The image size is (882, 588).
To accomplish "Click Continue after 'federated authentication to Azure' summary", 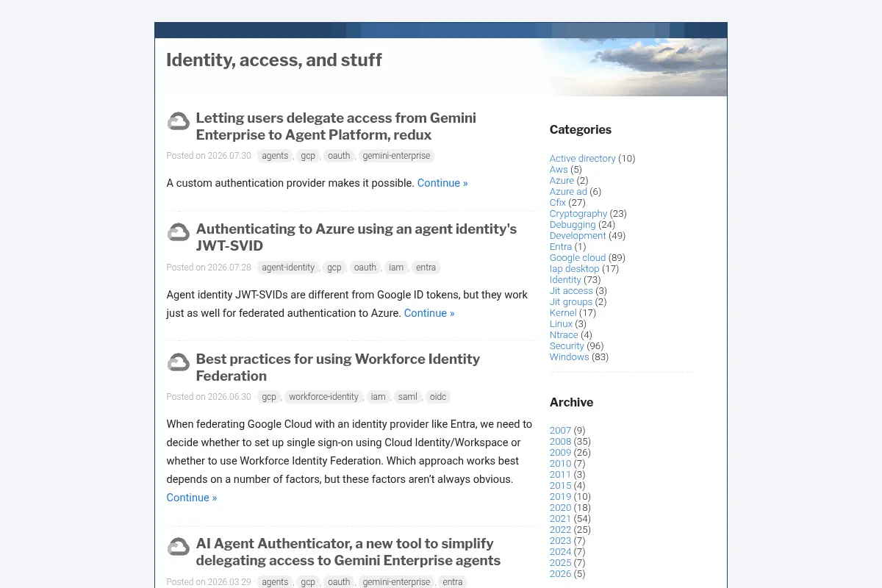I will pos(429,313).
